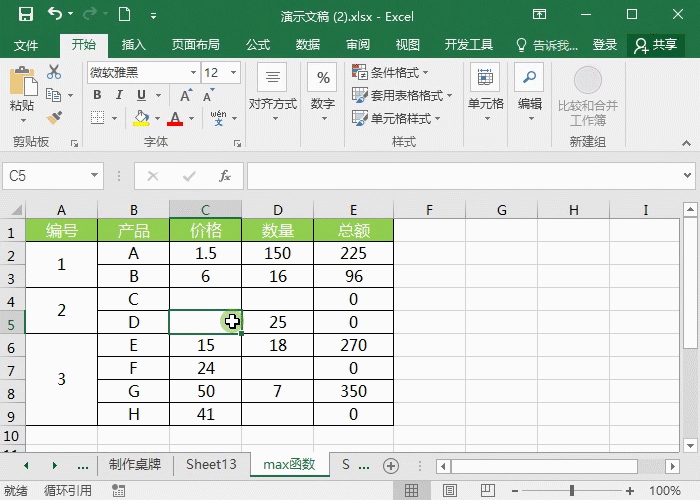The width and height of the screenshot is (700, 500).
Task: Click the 共享 share button
Action: 654,45
